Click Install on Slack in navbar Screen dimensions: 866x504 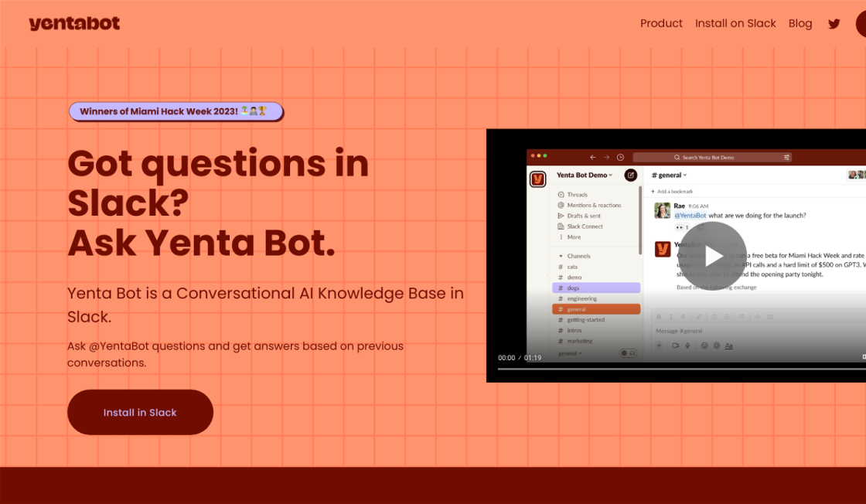coord(735,23)
